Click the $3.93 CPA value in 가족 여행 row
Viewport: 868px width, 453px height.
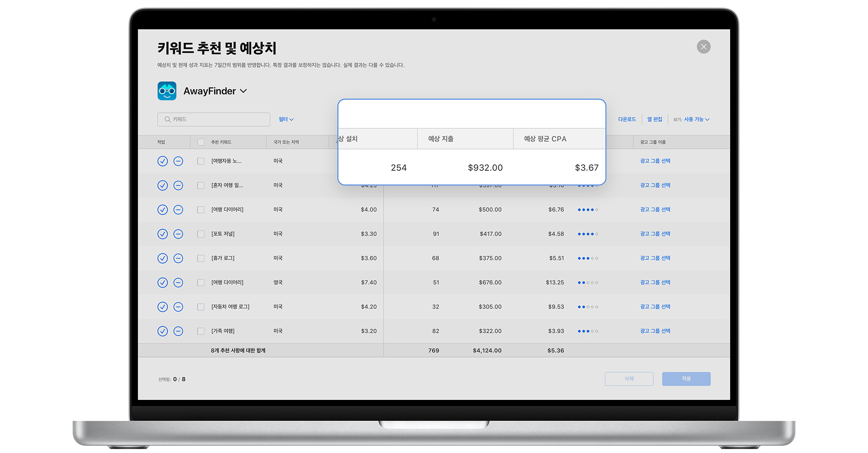556,331
